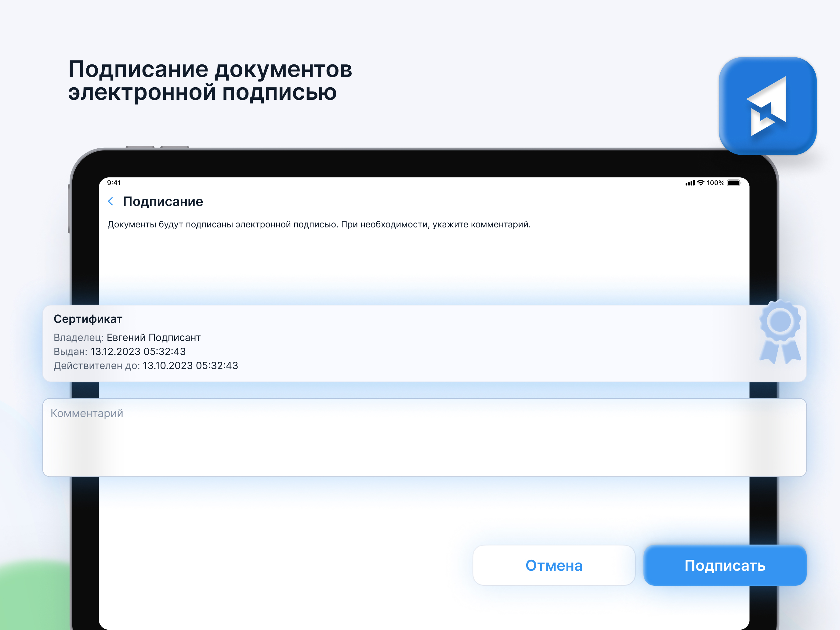The height and width of the screenshot is (630, 840).
Task: Click owner name Евгений Подписант
Action: point(154,337)
